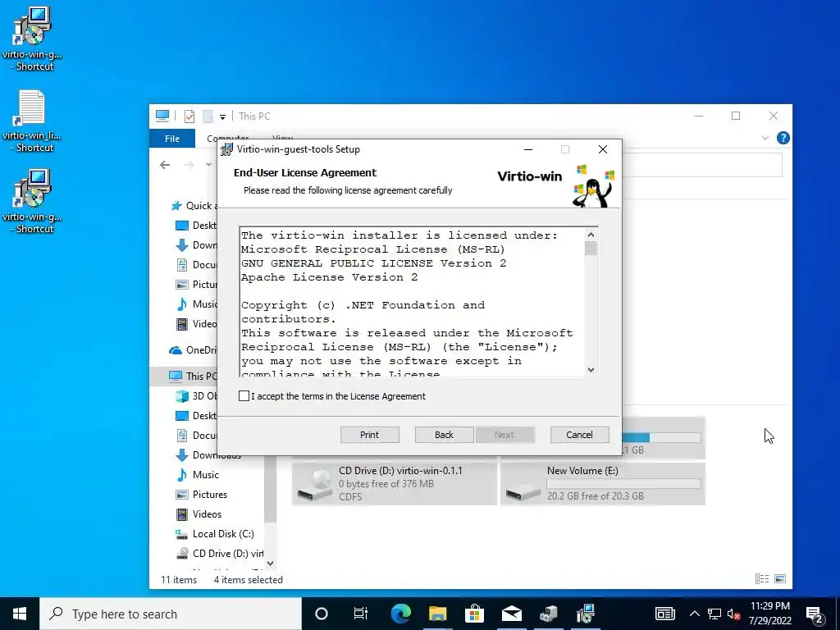Open the clock showing 11:29 PM
Image resolution: width=840 pixels, height=630 pixels.
769,614
